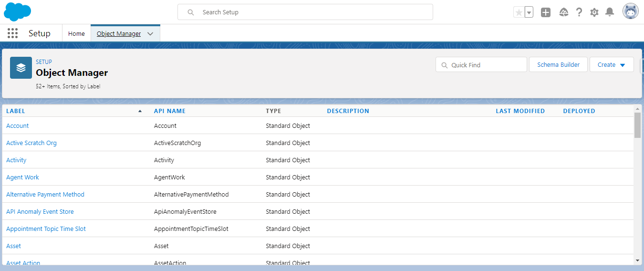Open the Setup gear icon
Screen dimensions: 644x271
pyautogui.click(x=594, y=12)
